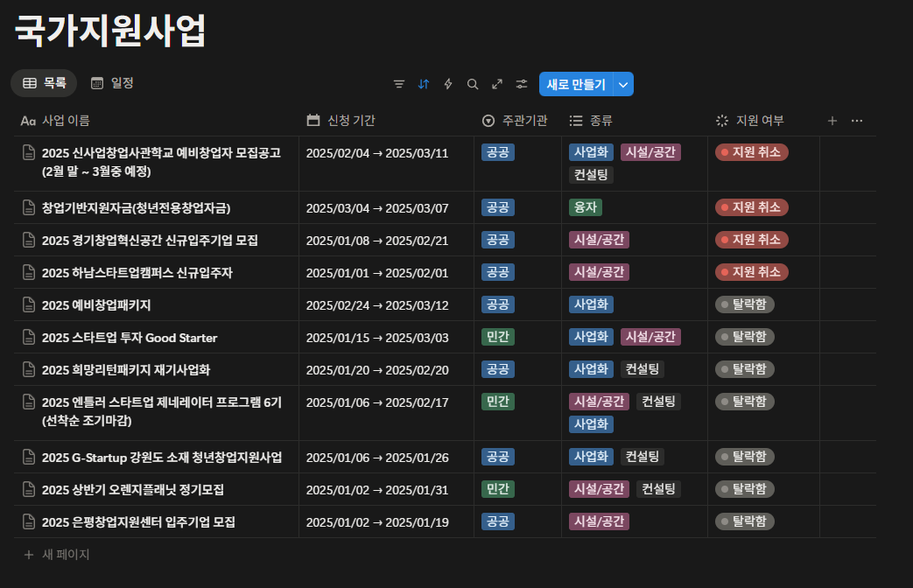This screenshot has width=913, height=588.
Task: Click page icon of 희망리턴패키지 row
Action: pyautogui.click(x=29, y=369)
